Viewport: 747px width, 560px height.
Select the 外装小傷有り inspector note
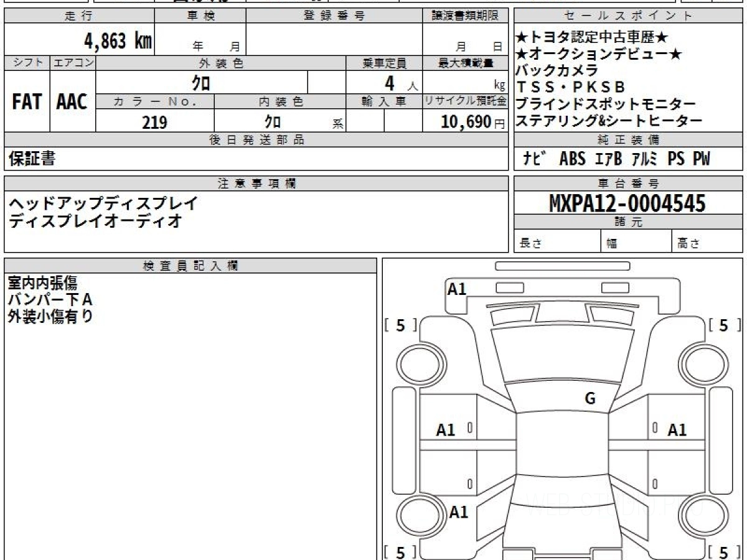click(50, 316)
